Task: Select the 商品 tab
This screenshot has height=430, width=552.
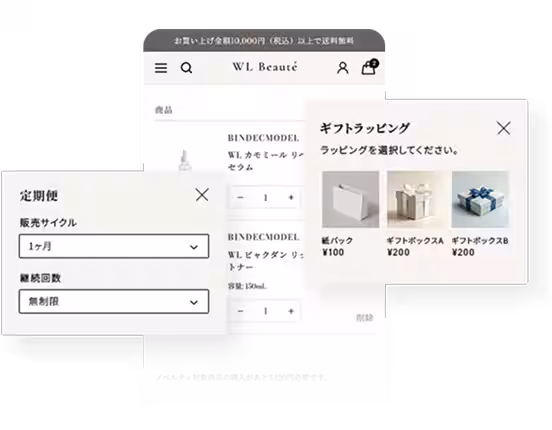Action: [x=164, y=110]
